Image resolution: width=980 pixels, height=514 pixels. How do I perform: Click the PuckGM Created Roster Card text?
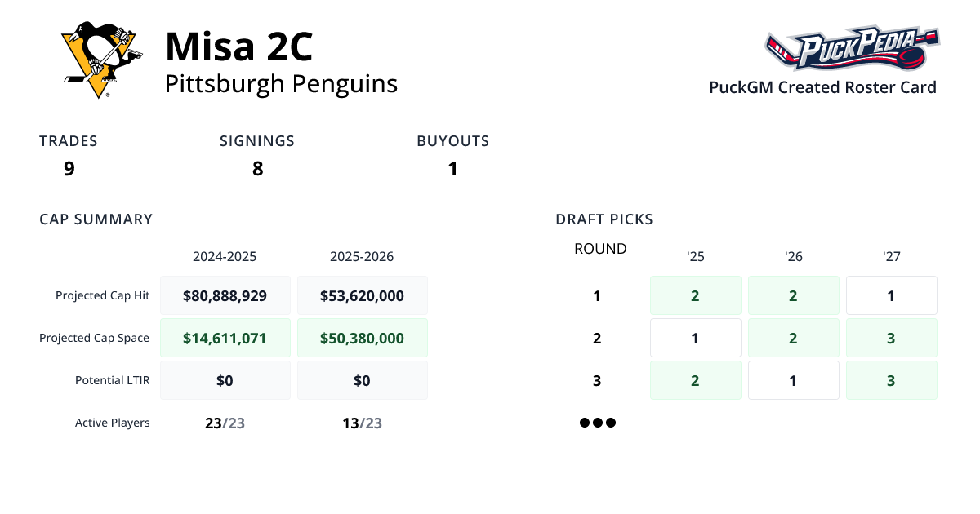[822, 87]
